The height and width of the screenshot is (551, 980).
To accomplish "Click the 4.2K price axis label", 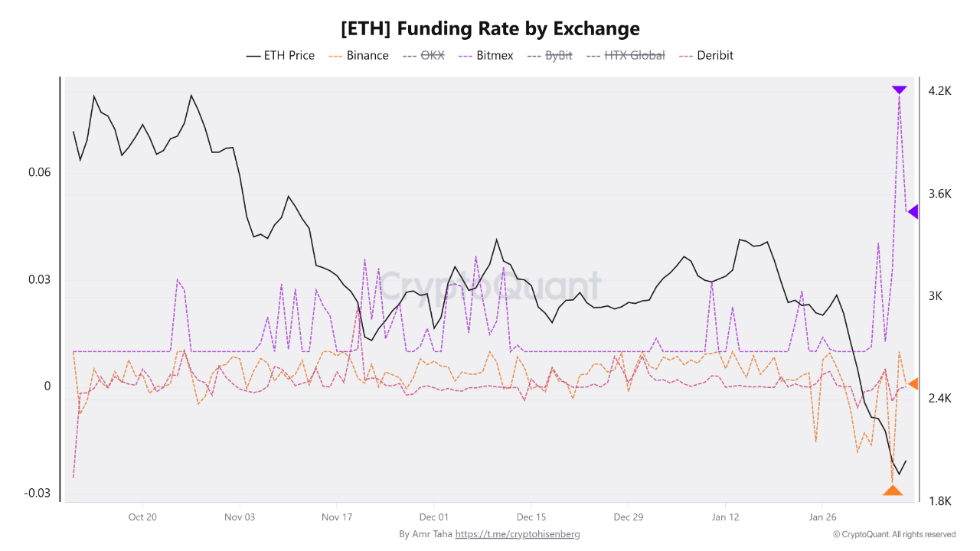I will pyautogui.click(x=939, y=91).
